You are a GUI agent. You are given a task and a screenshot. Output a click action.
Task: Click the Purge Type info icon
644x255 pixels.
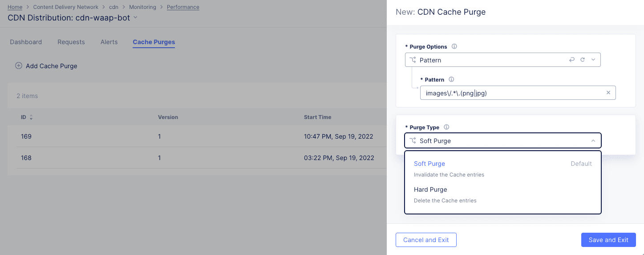446,127
